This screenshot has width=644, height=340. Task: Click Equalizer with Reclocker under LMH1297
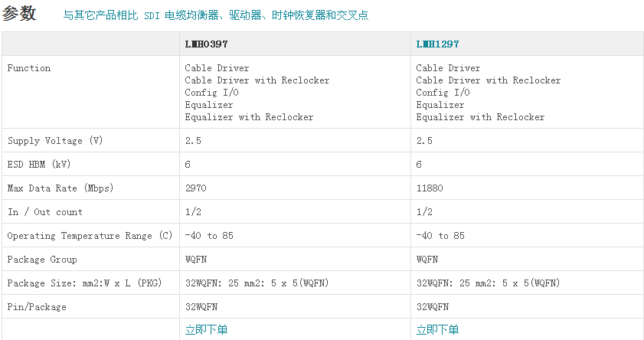480,117
